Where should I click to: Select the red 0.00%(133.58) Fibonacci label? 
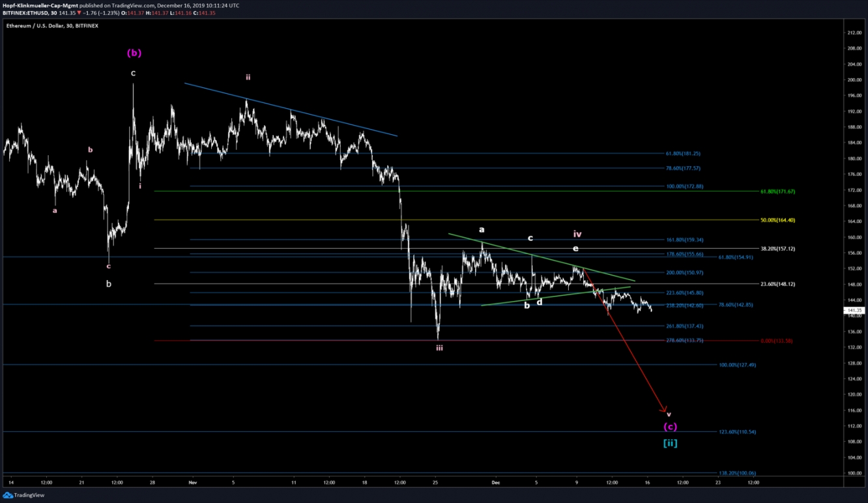(x=776, y=341)
